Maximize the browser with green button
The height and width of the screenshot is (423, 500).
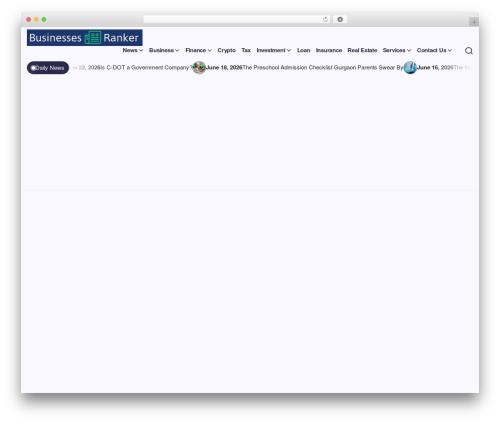[x=44, y=20]
